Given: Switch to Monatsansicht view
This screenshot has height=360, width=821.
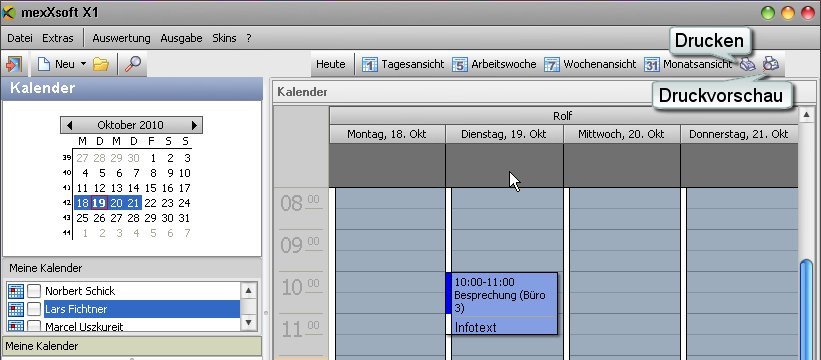Looking at the screenshot, I should coord(688,64).
